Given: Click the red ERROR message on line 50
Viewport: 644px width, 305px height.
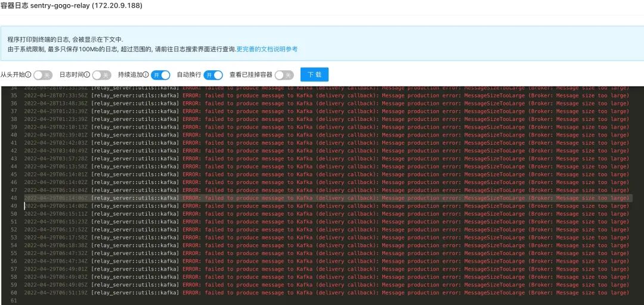Looking at the screenshot, I should click(406, 213).
